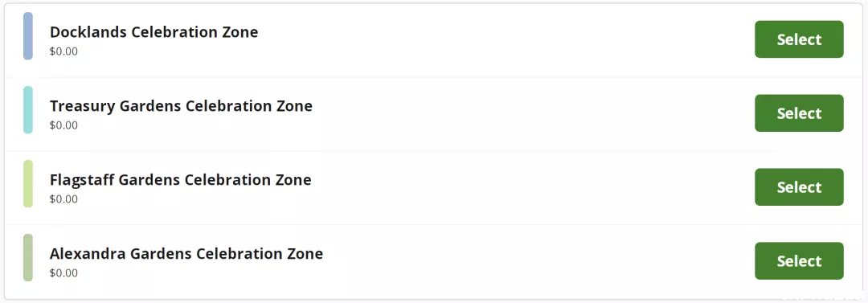Click the $0.00 price under Treasury Gardens
The image size is (868, 303).
click(63, 125)
